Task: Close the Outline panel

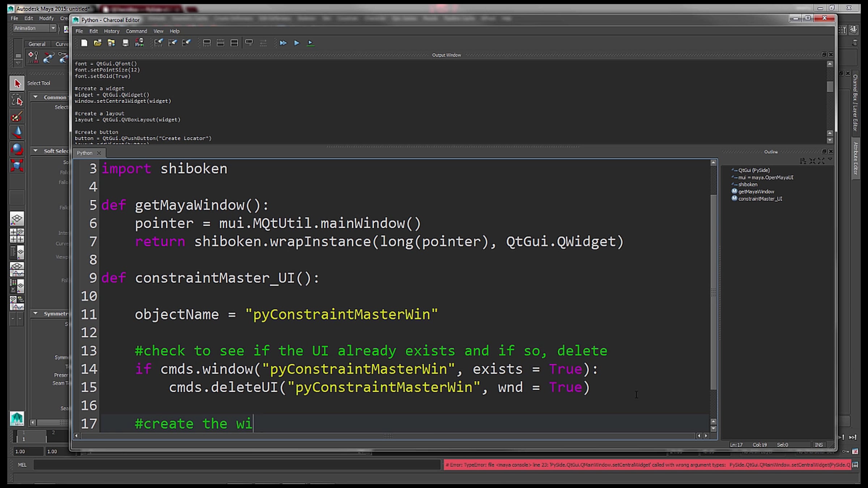Action: pos(831,151)
